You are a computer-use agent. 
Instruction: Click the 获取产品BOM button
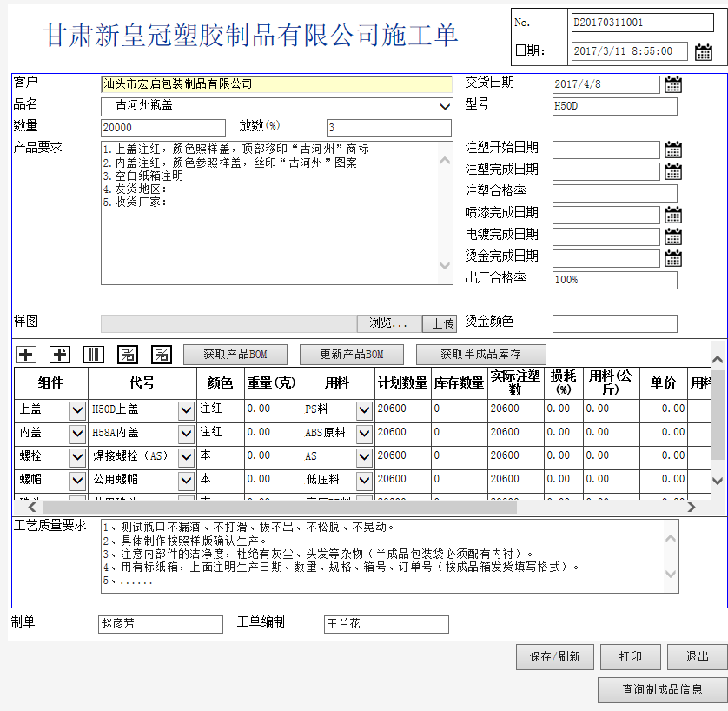point(235,355)
